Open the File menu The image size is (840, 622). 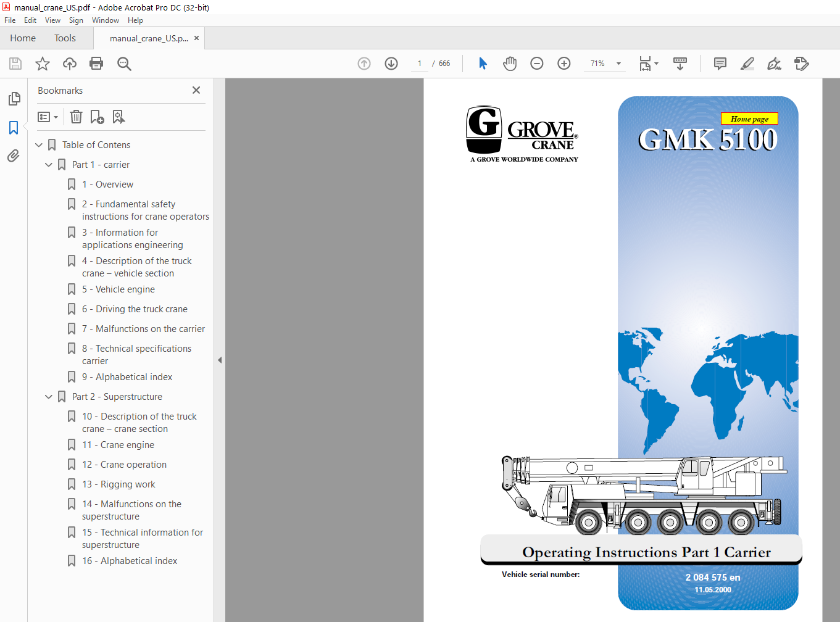[x=10, y=20]
